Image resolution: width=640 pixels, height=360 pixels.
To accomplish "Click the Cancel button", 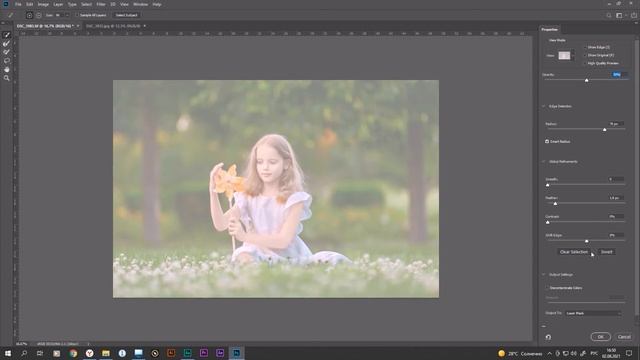I will point(624,337).
